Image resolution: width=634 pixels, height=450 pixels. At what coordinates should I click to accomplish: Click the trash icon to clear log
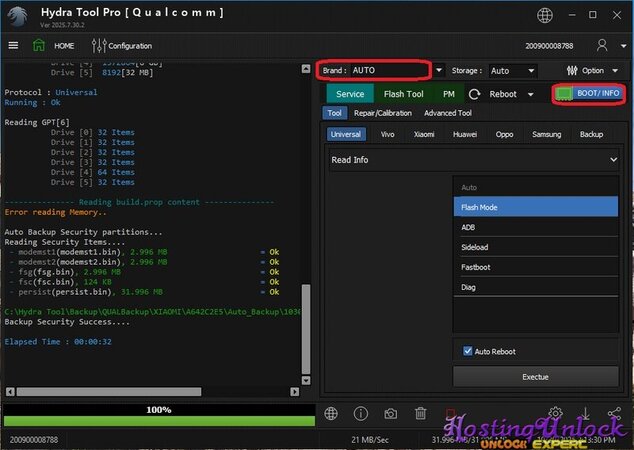pos(421,413)
